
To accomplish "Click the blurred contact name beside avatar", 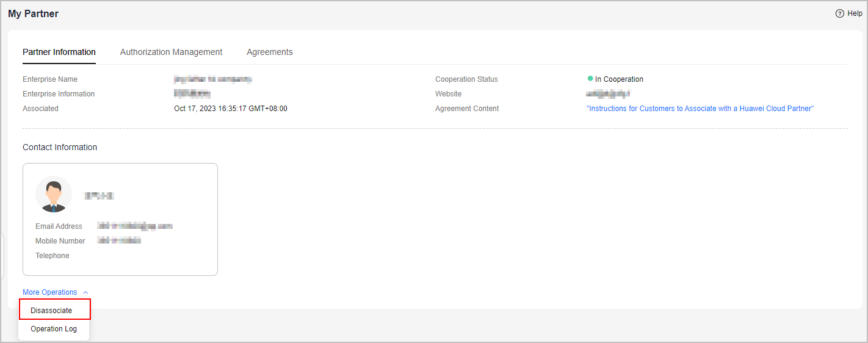I will (x=99, y=196).
